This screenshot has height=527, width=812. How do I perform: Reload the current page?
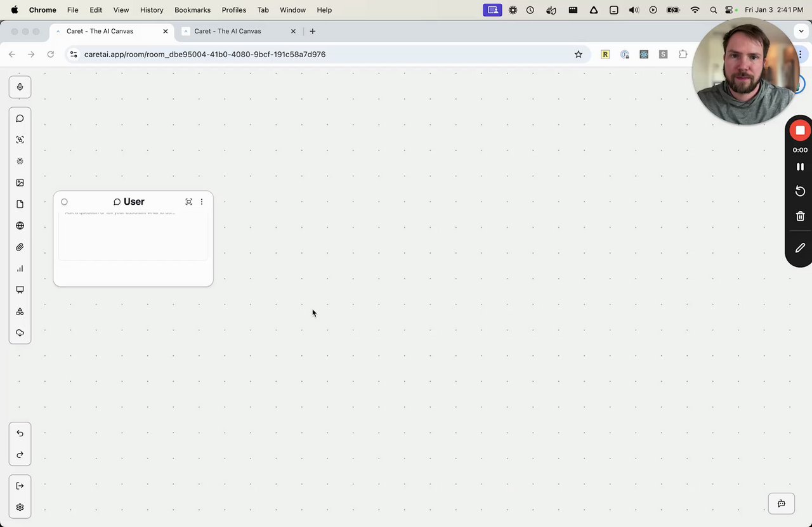pos(51,55)
